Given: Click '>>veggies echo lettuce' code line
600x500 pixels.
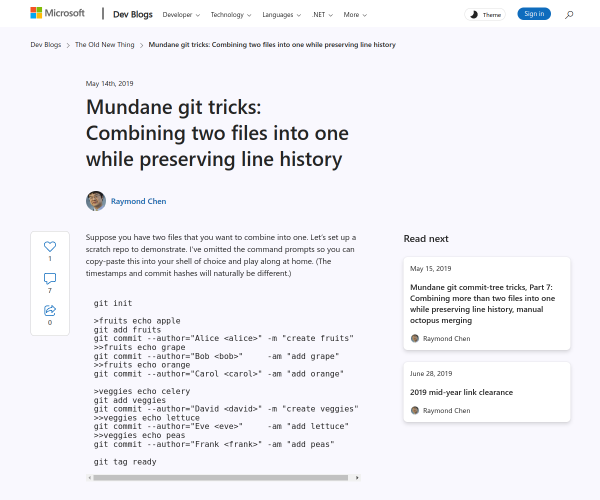Looking at the screenshot, I should (147, 418).
